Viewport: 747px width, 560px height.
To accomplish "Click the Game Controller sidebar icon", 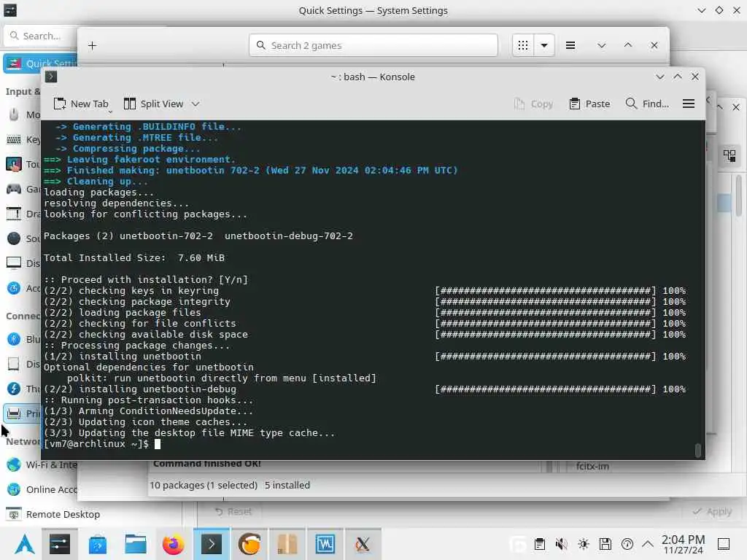I will 14,189.
